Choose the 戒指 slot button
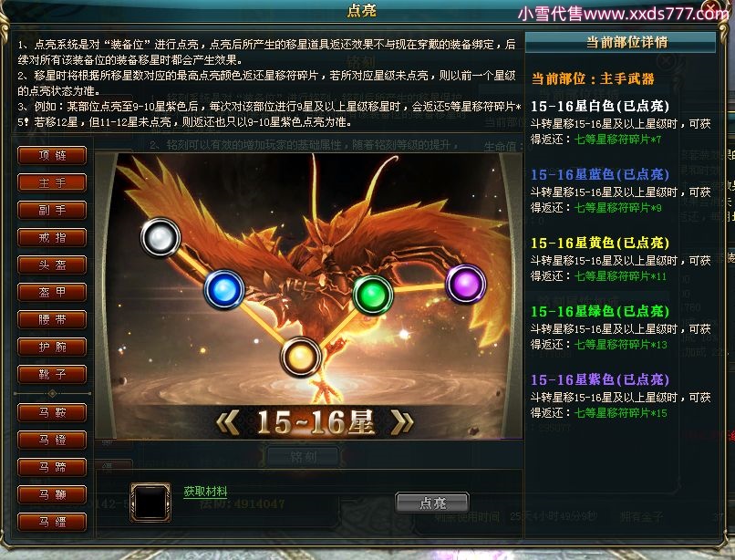 point(52,237)
